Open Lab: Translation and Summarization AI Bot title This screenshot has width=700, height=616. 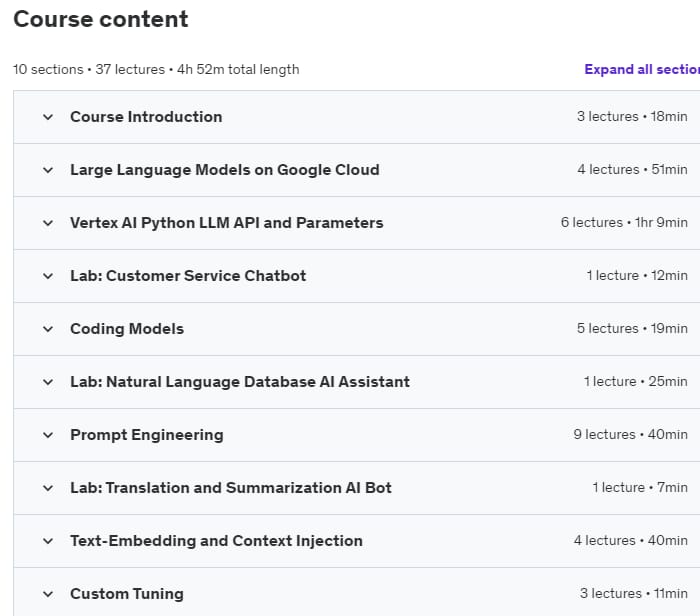coord(231,488)
